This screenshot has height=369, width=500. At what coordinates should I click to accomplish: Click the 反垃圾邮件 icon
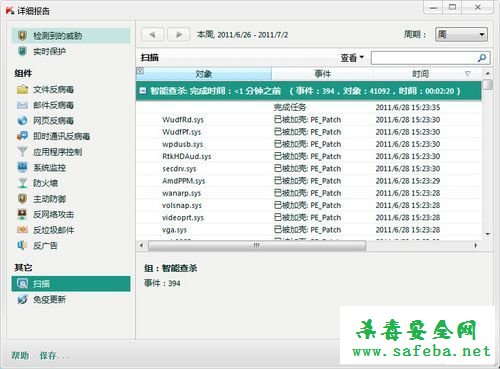coord(22,230)
